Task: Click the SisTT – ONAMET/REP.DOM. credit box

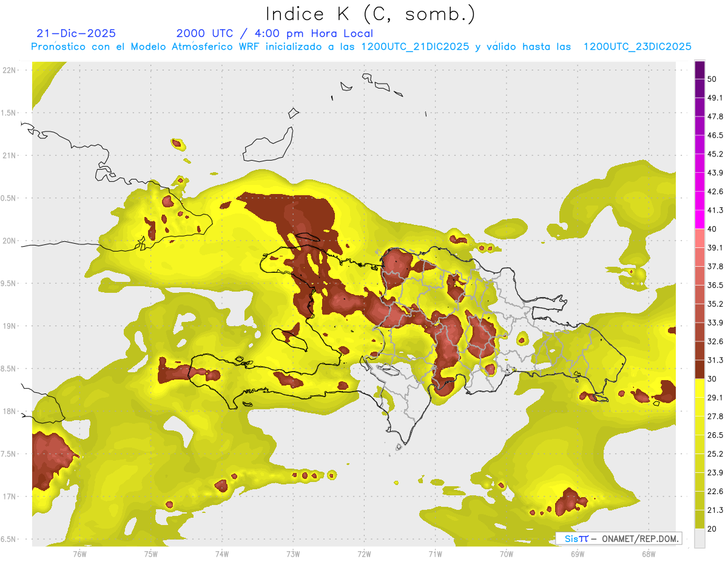Action: tap(619, 538)
